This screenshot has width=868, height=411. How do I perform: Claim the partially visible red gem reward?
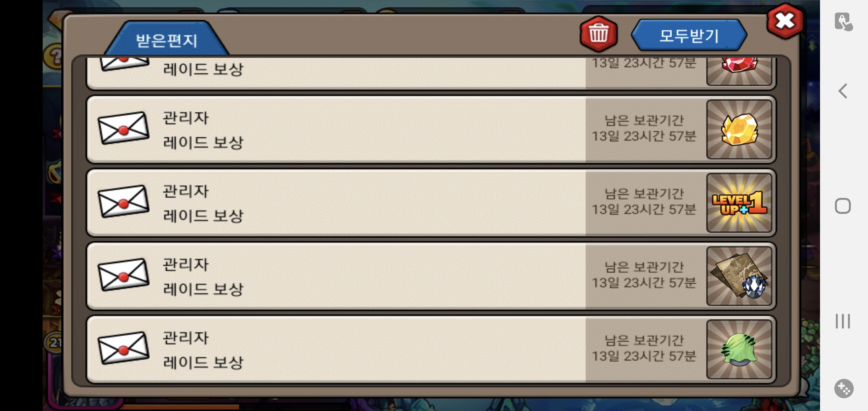[739, 71]
